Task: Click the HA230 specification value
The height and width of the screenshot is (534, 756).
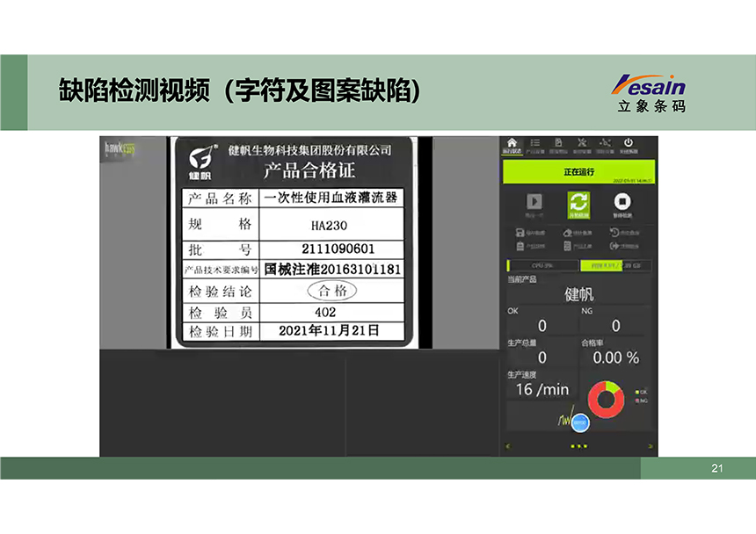Action: pyautogui.click(x=329, y=226)
